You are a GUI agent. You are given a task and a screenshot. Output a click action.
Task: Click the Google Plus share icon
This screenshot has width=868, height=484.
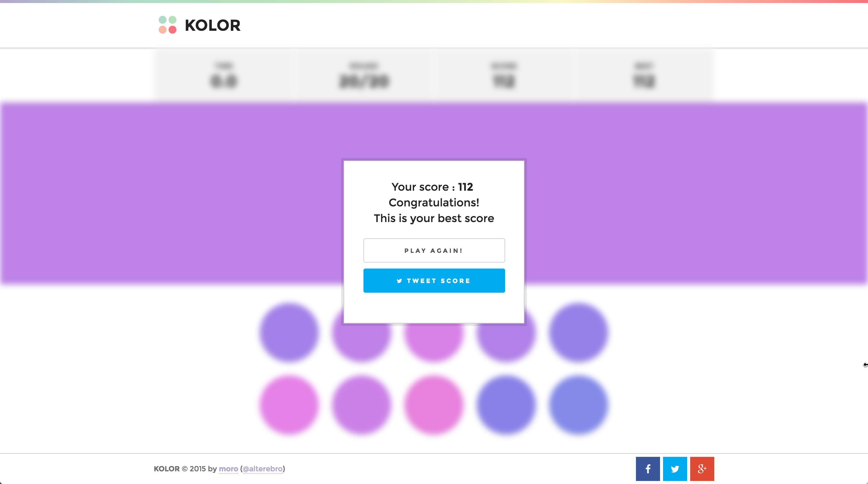click(702, 469)
